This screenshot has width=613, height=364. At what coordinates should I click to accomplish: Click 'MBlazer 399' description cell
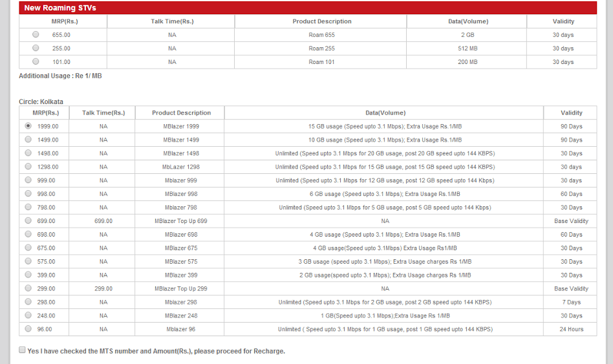tap(181, 275)
